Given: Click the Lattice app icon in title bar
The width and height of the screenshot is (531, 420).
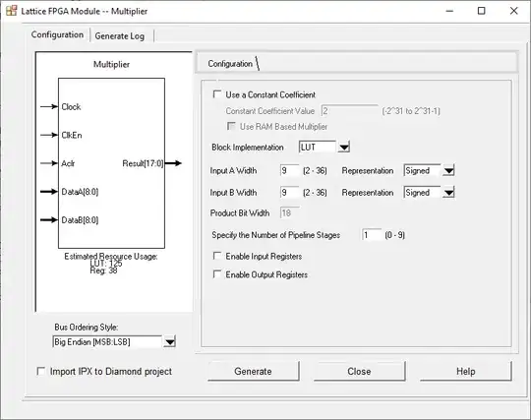Looking at the screenshot, I should coord(11,11).
